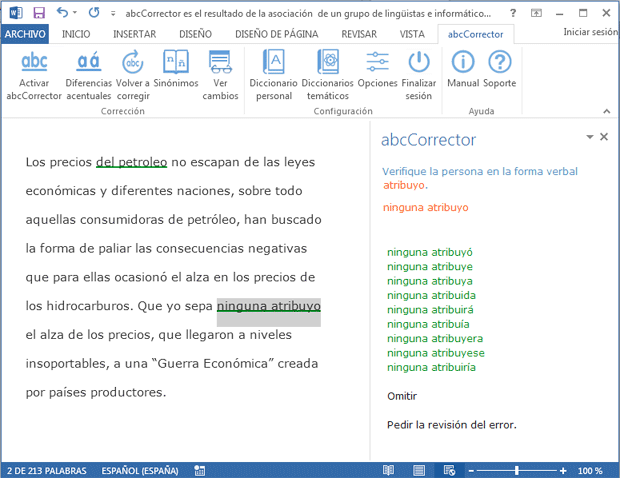The width and height of the screenshot is (620, 478).
Task: Switch to the INSERTAR tab
Action: tap(134, 34)
